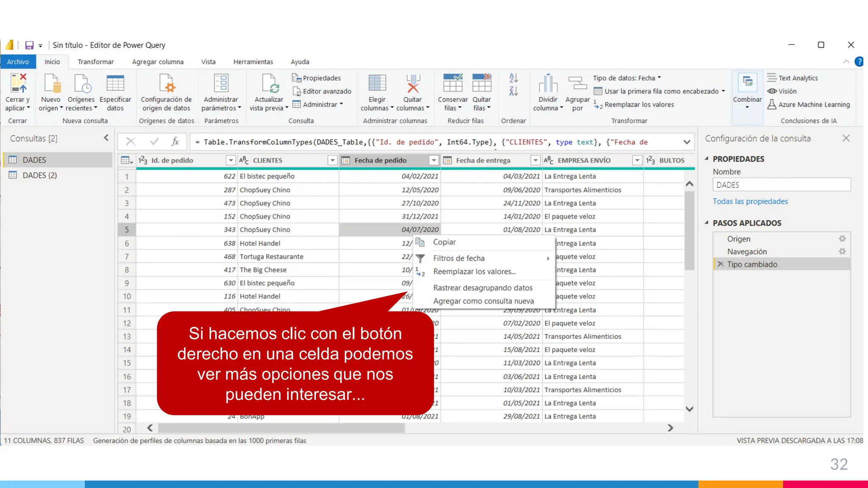The image size is (868, 488).
Task: Collapse the Consultas pane
Action: click(x=106, y=138)
